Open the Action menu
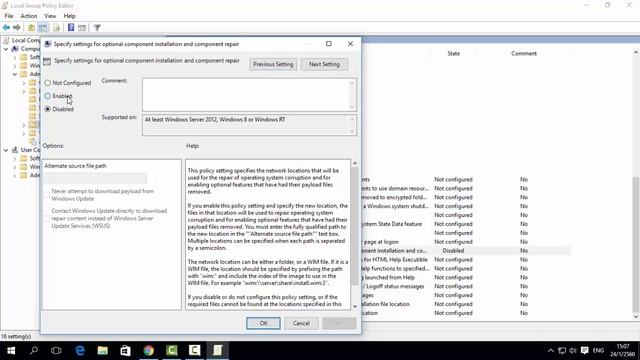The image size is (640, 360). tap(29, 16)
